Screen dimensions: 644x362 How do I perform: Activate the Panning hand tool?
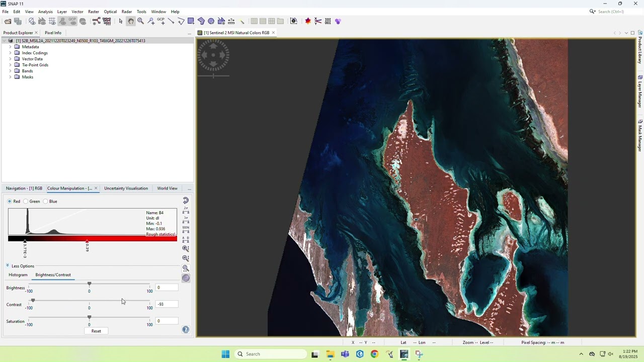(131, 21)
